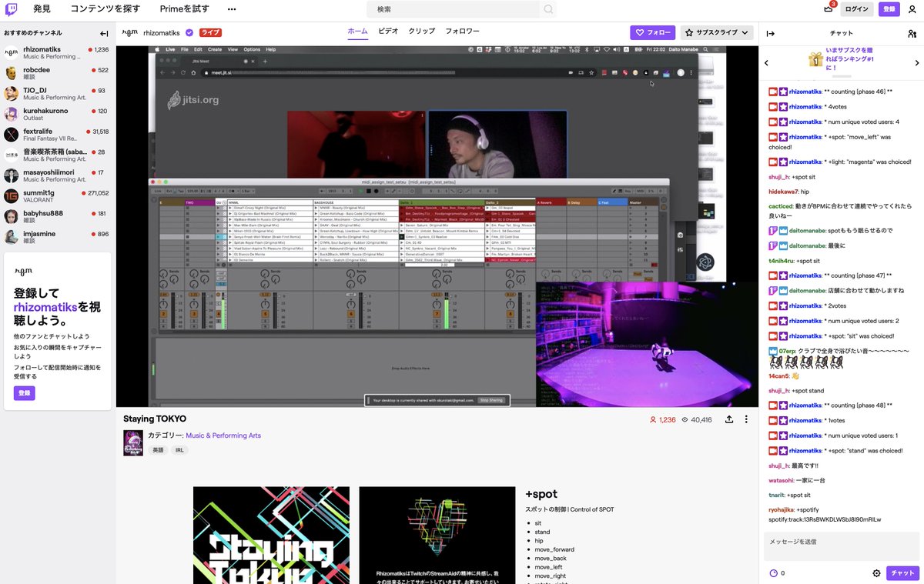Click rhizomatiks channel logo beside name
Viewport: 924px width, 584px height.
[x=131, y=33]
